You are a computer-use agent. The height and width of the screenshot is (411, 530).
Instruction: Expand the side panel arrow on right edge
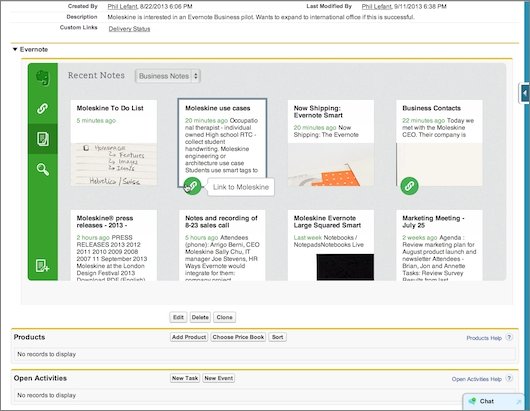(x=524, y=93)
